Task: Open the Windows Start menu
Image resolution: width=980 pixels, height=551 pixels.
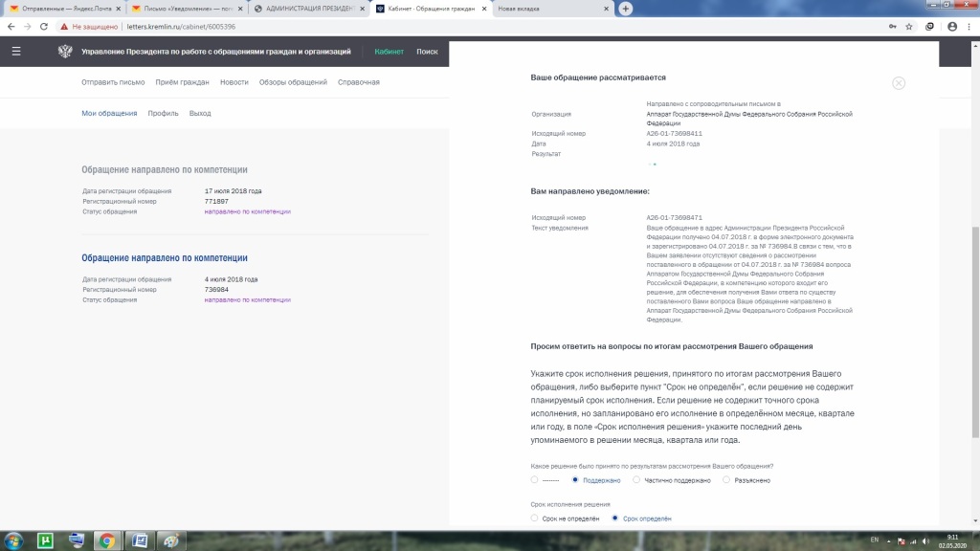Action: (x=12, y=540)
